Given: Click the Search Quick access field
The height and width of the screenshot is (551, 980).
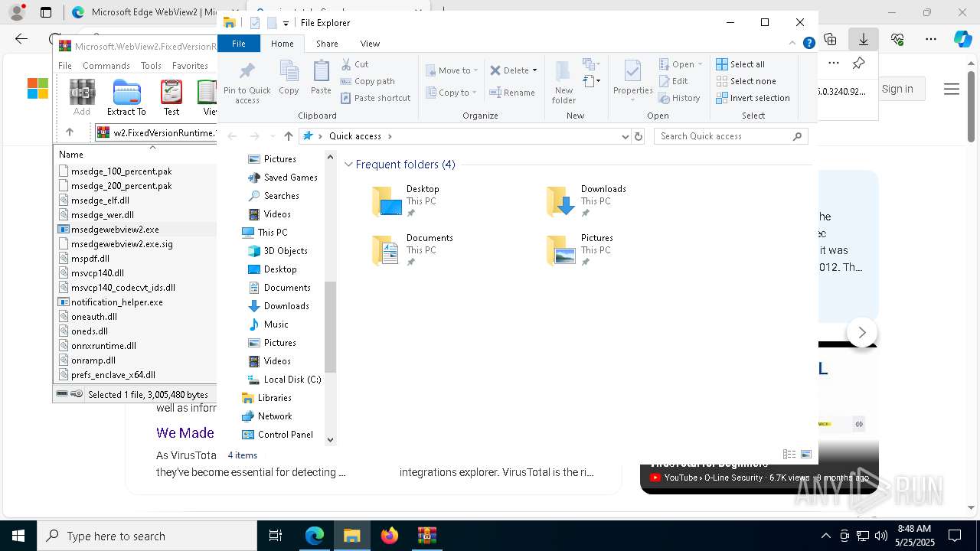Looking at the screenshot, I should tap(731, 136).
